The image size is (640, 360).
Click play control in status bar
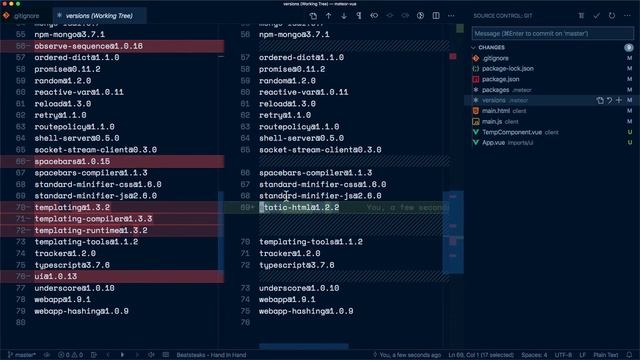tap(122, 355)
